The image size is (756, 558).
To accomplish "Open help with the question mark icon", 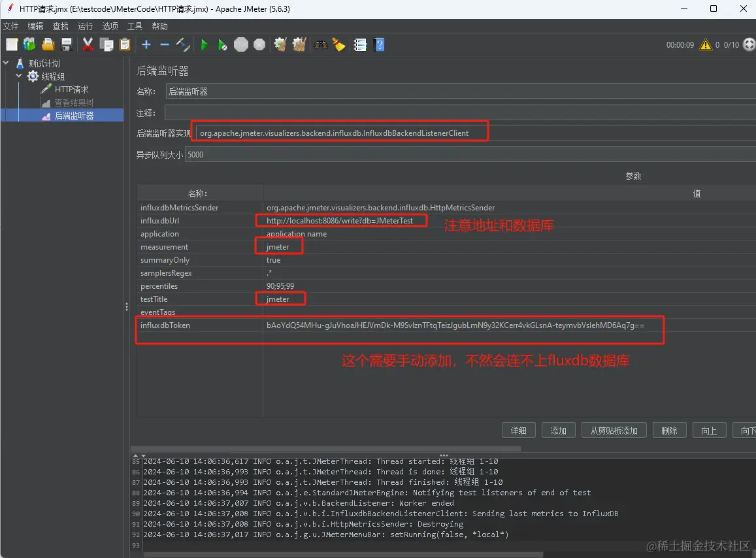I will tap(380, 45).
